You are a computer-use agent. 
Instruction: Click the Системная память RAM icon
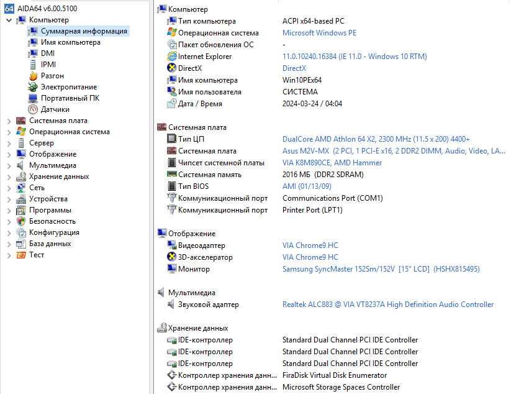coord(172,174)
